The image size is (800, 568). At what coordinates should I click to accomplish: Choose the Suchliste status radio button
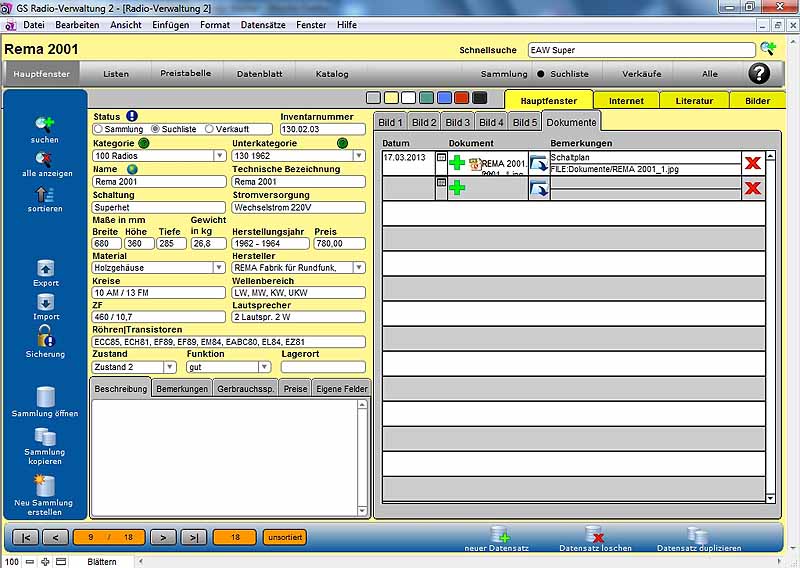pos(155,129)
